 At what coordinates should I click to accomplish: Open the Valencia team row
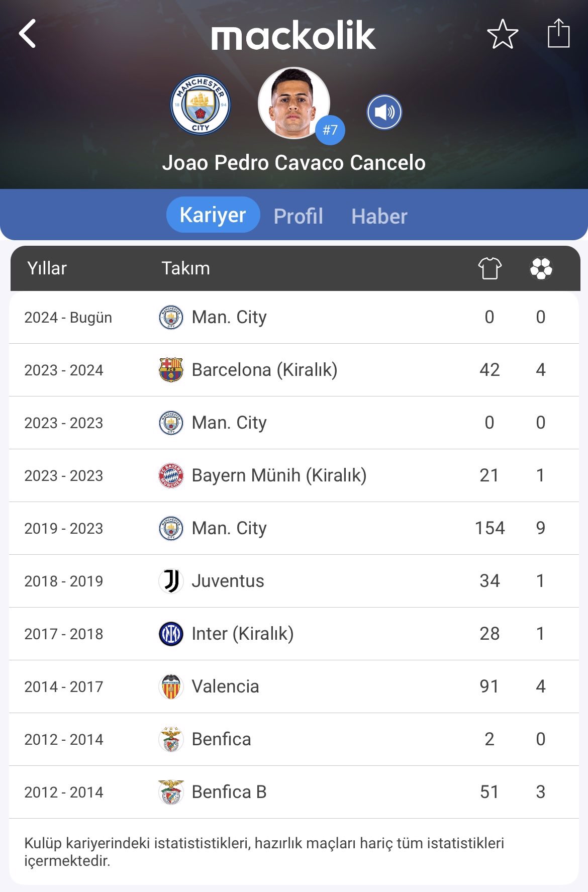[x=294, y=686]
